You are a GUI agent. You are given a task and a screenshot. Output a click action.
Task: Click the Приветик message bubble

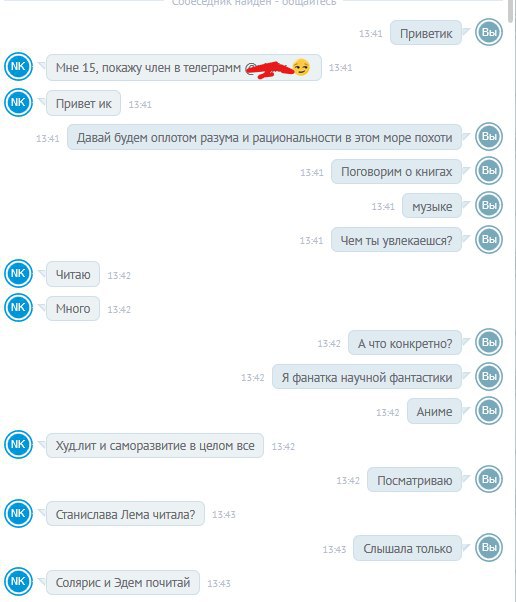426,33
